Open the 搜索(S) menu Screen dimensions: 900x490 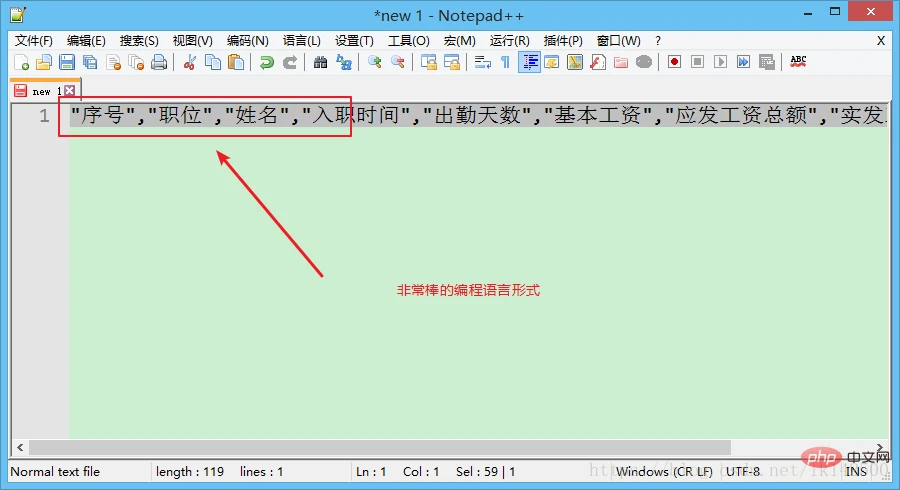click(x=139, y=41)
